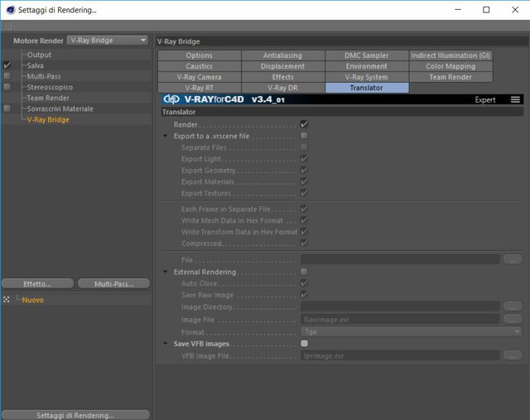Click the Cinema 4D window title icon
The image size is (530, 420).
[x=11, y=10]
